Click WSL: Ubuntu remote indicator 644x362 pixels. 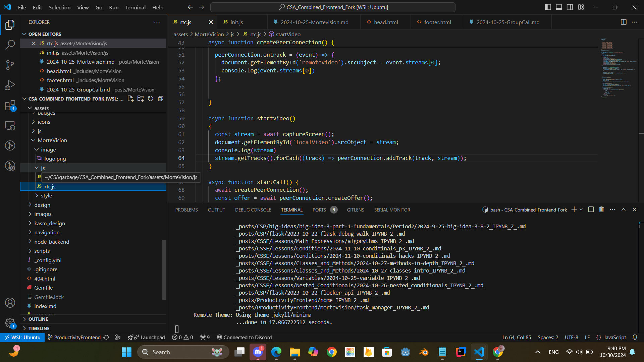(22, 337)
